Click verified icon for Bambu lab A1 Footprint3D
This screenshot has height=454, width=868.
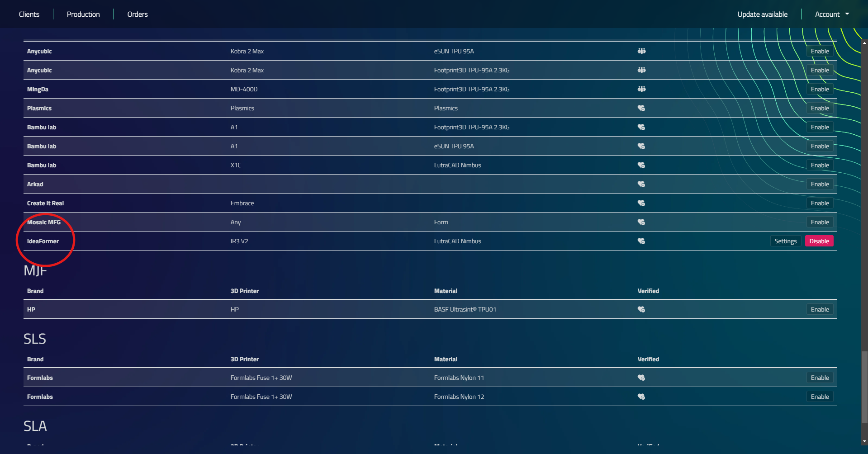click(x=641, y=127)
